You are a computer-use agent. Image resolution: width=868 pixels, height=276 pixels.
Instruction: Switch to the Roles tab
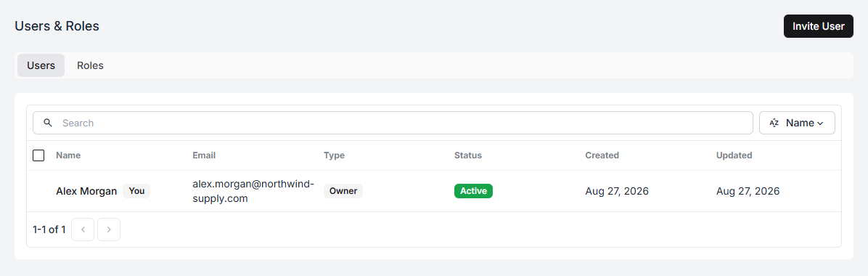pos(90,65)
